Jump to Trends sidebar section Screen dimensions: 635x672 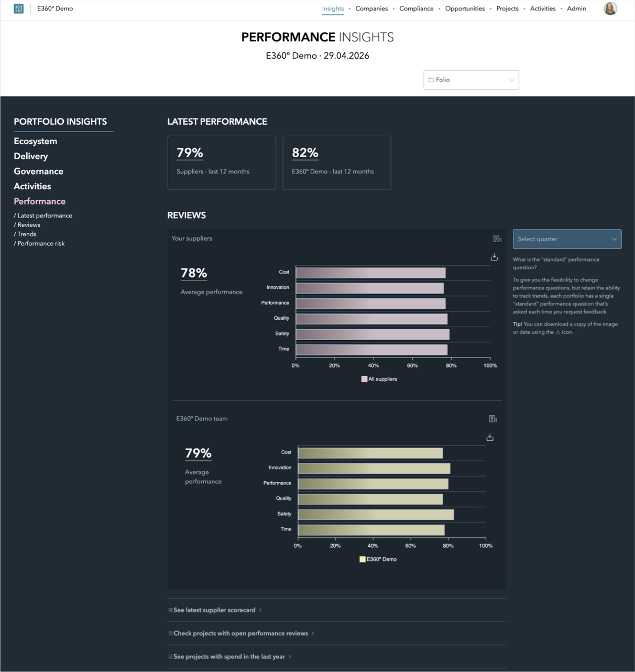point(25,234)
